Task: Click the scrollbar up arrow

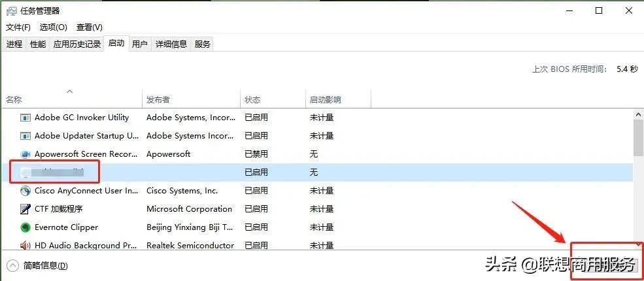Action: [x=638, y=114]
